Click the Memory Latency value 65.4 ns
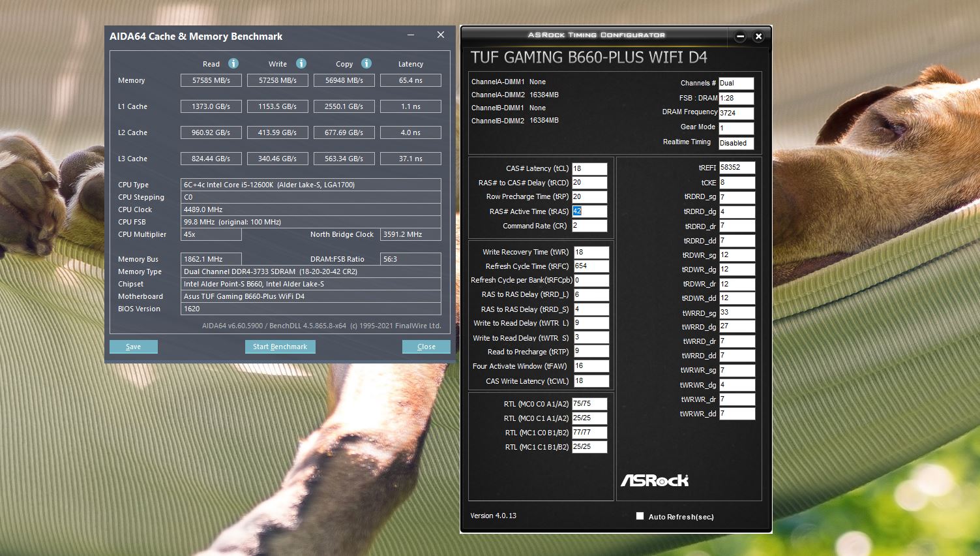This screenshot has height=556, width=980. point(411,80)
